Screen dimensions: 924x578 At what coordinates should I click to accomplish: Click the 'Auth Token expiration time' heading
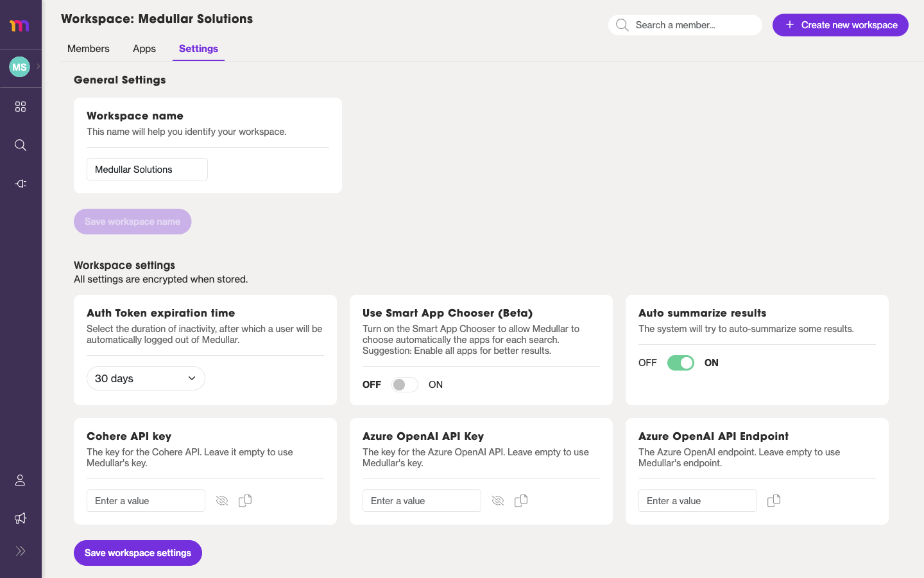click(161, 313)
